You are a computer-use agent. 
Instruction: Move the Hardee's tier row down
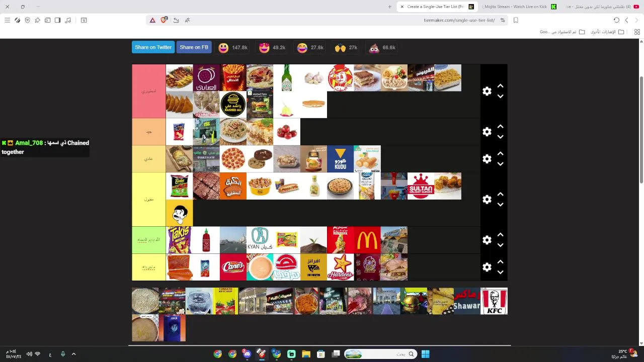[500, 273]
